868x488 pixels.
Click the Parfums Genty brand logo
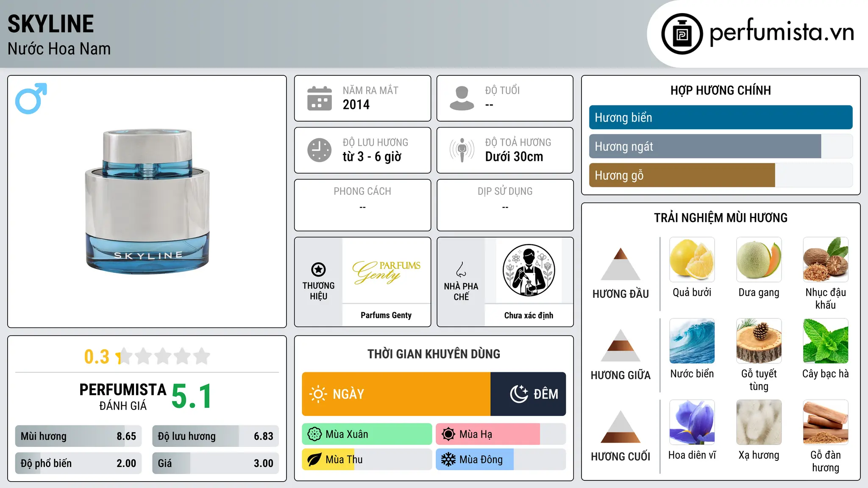click(x=386, y=272)
